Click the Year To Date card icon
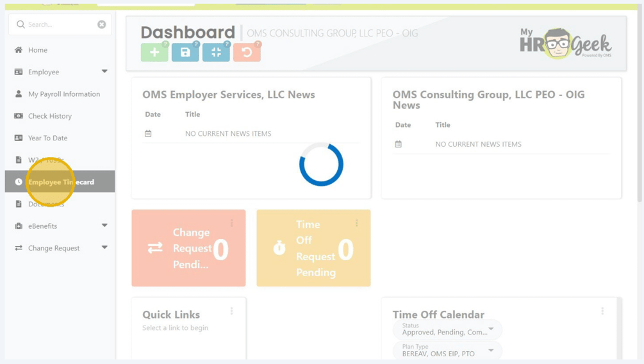Viewport: 644px width, 364px height. 19,138
